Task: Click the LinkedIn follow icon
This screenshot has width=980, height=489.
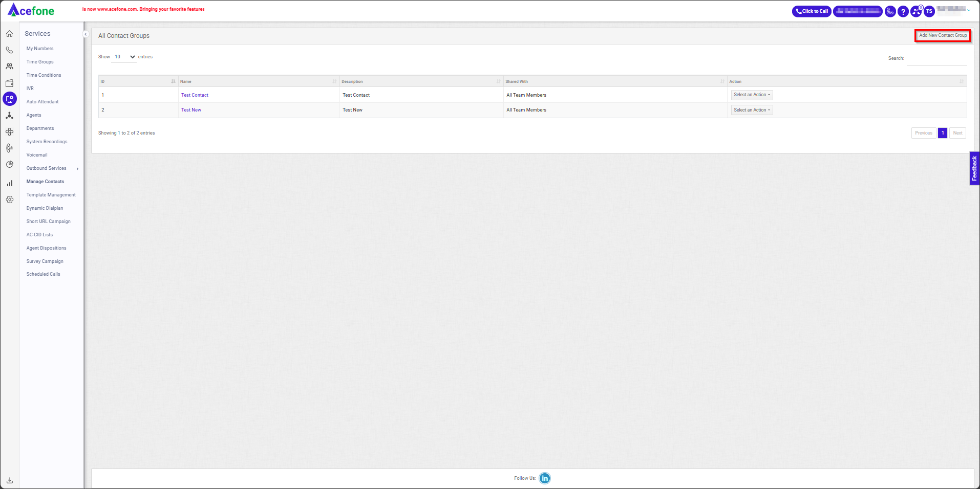Action: click(545, 478)
